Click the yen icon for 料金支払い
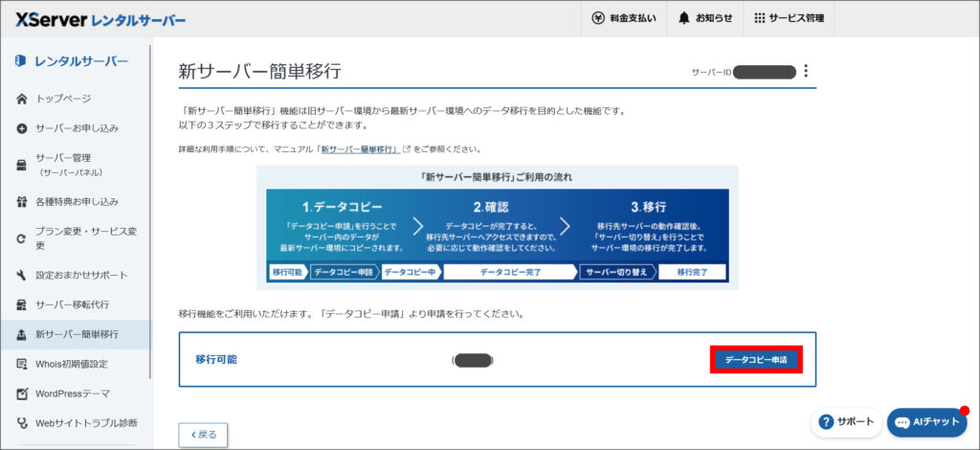This screenshot has height=450, width=980. [598, 18]
